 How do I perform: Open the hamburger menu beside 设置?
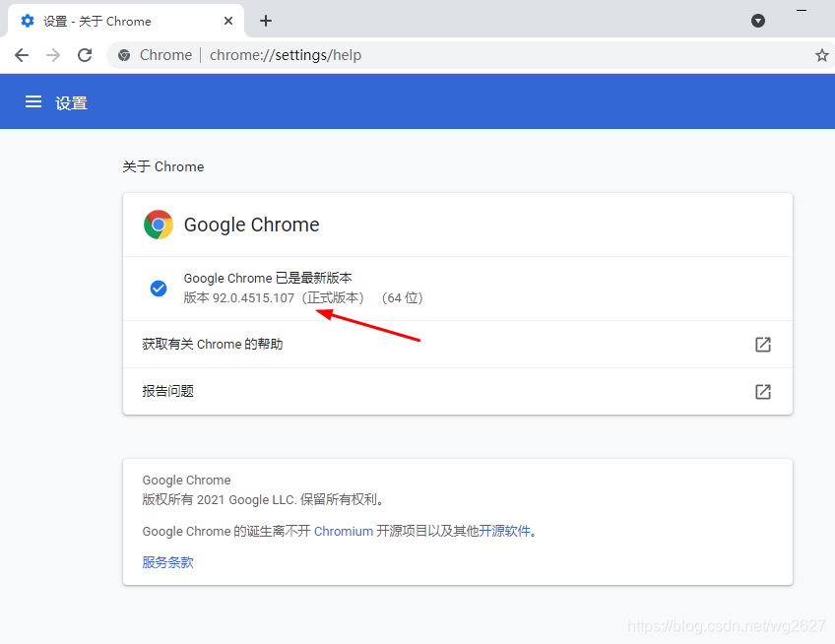(x=33, y=101)
